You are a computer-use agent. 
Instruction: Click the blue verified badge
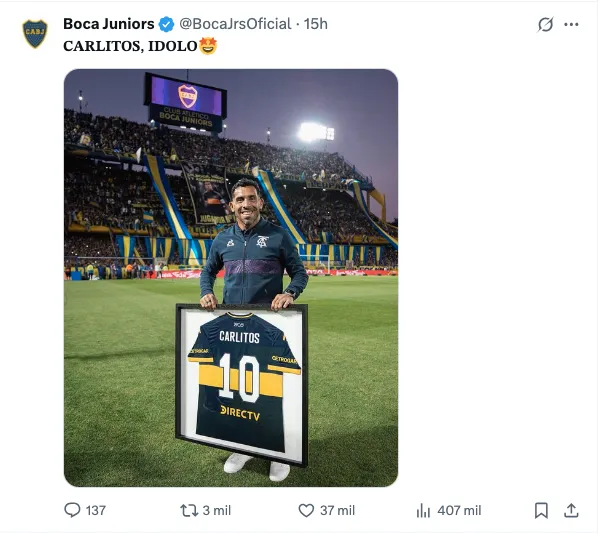[x=167, y=23]
